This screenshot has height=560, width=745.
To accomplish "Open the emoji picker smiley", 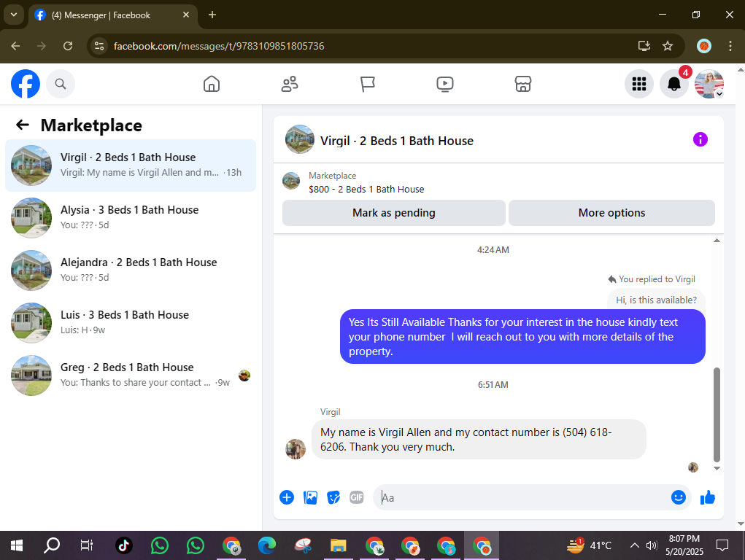I will (x=679, y=497).
